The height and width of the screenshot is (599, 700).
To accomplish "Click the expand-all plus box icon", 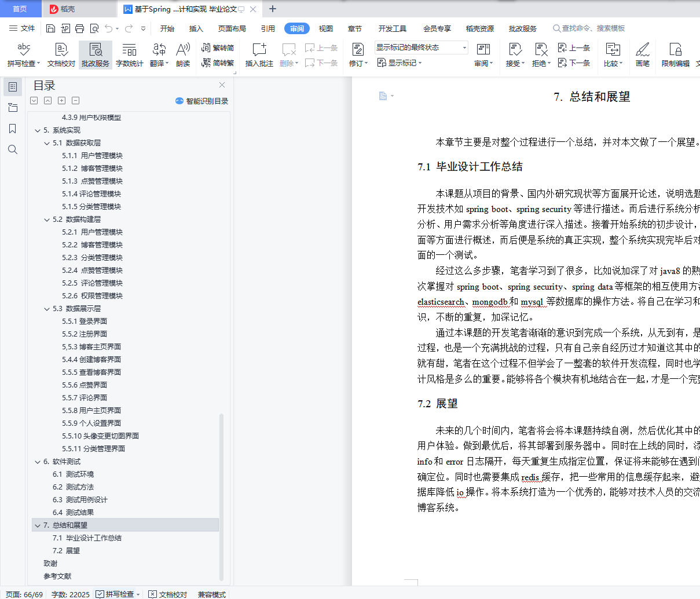I will click(62, 101).
